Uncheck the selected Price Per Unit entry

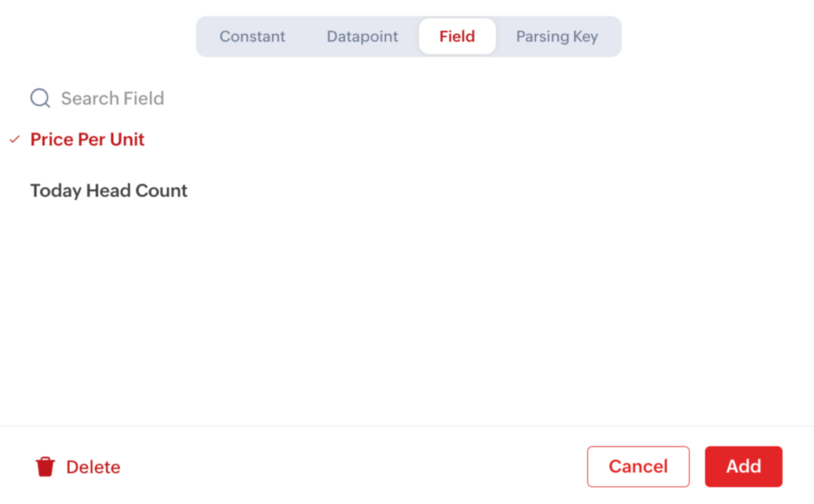(87, 140)
